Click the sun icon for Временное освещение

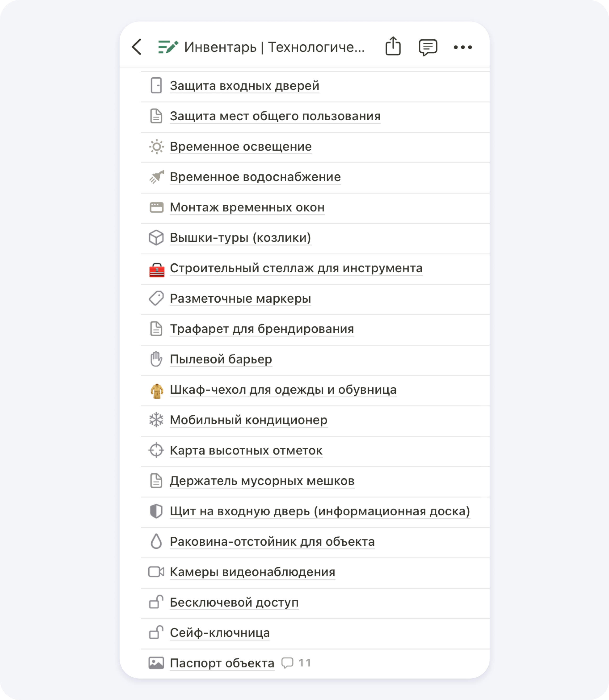pyautogui.click(x=156, y=147)
